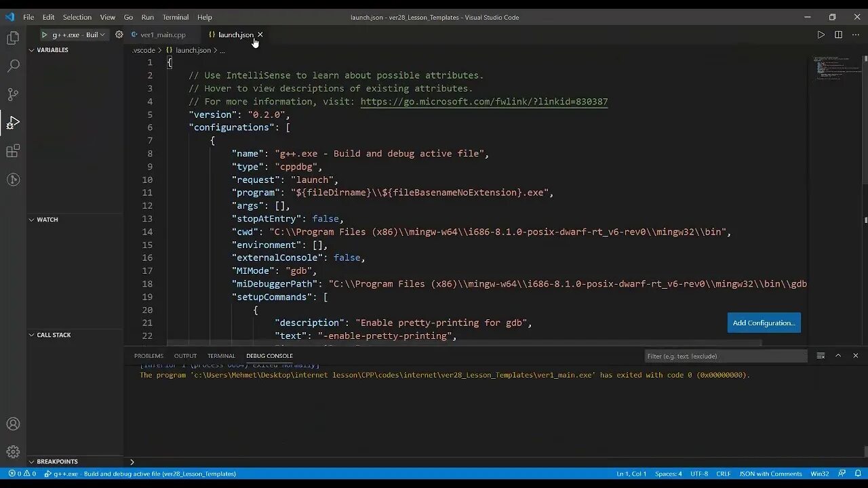Open the Terminal menu

click(x=176, y=17)
